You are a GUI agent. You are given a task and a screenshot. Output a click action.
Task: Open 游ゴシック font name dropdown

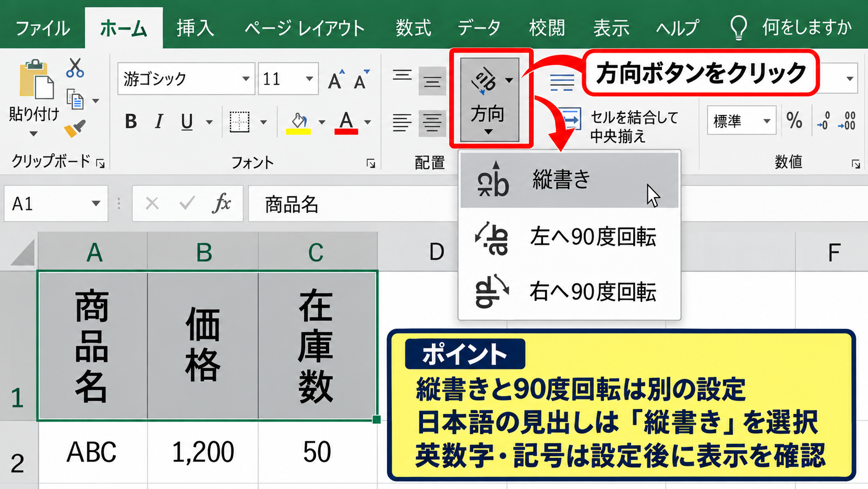click(x=246, y=79)
